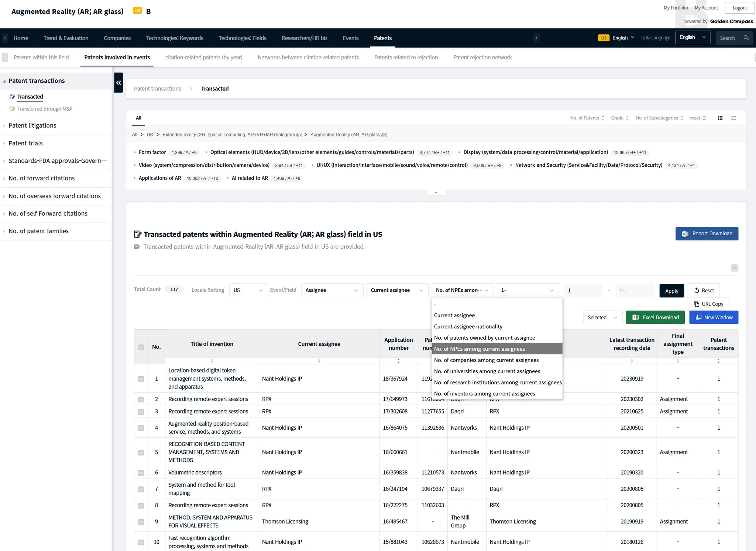Open the Locale Setting US dropdown
This screenshot has height=551, width=756.
click(248, 290)
